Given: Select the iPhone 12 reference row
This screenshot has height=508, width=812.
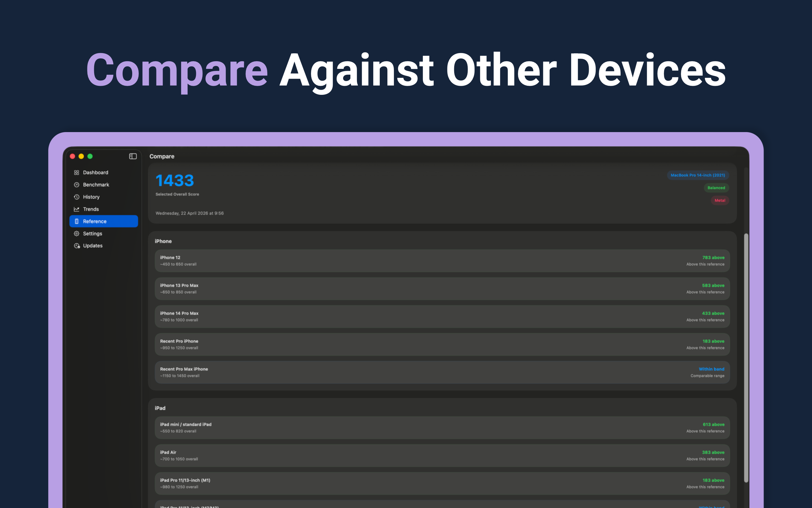Looking at the screenshot, I should (442, 261).
